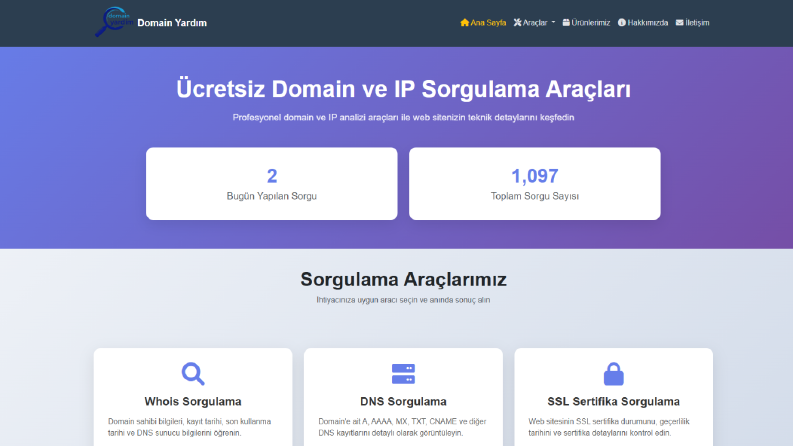Click the Toplam Sorgu Sayısı label
Viewport: 793px width, 446px height.
click(535, 196)
